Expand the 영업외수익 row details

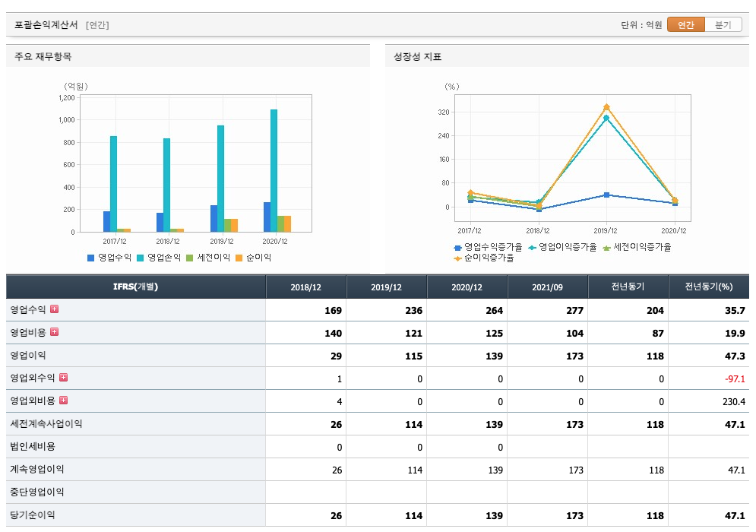tap(63, 378)
